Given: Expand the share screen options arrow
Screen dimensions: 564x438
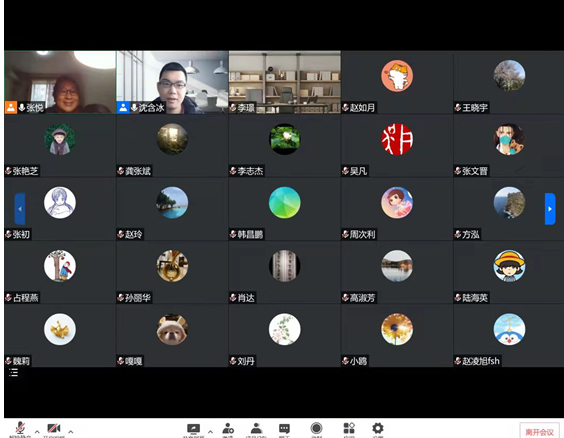Looking at the screenshot, I should [x=210, y=431].
